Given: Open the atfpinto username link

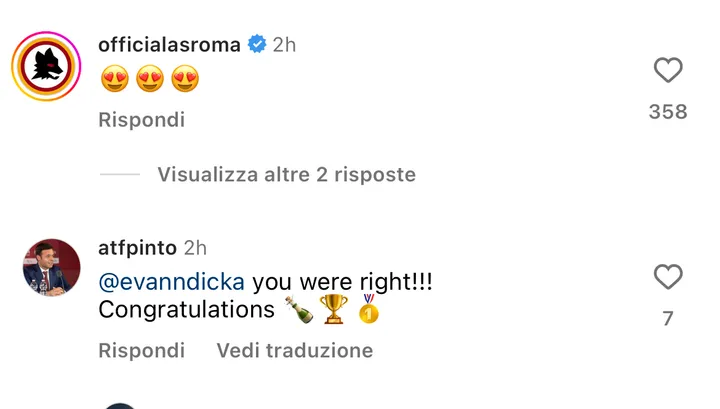Looking at the screenshot, I should [137, 248].
